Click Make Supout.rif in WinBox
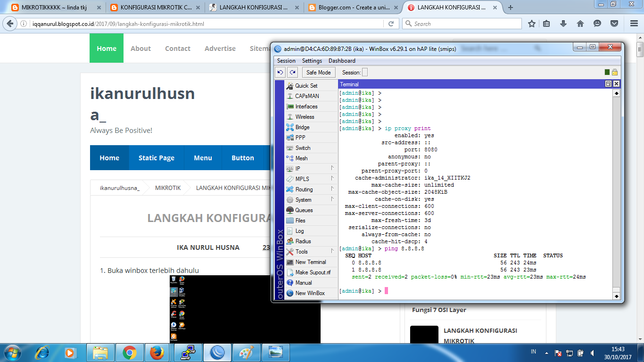This screenshot has height=362, width=644. click(311, 272)
